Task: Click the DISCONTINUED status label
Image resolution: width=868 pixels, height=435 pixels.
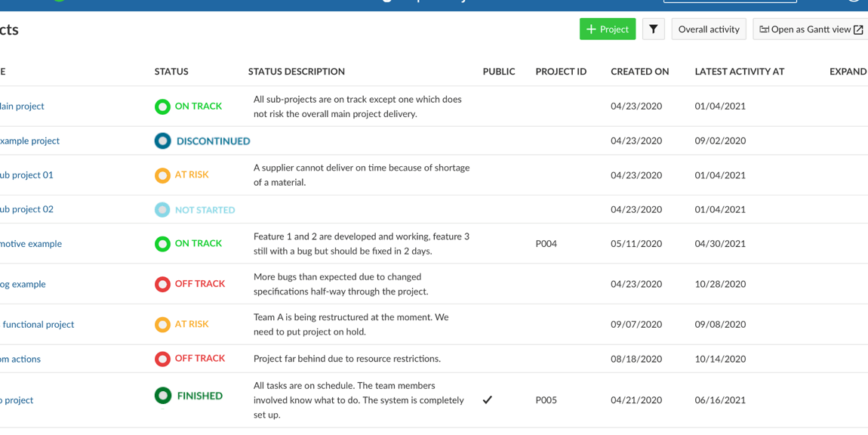Action: pos(213,141)
